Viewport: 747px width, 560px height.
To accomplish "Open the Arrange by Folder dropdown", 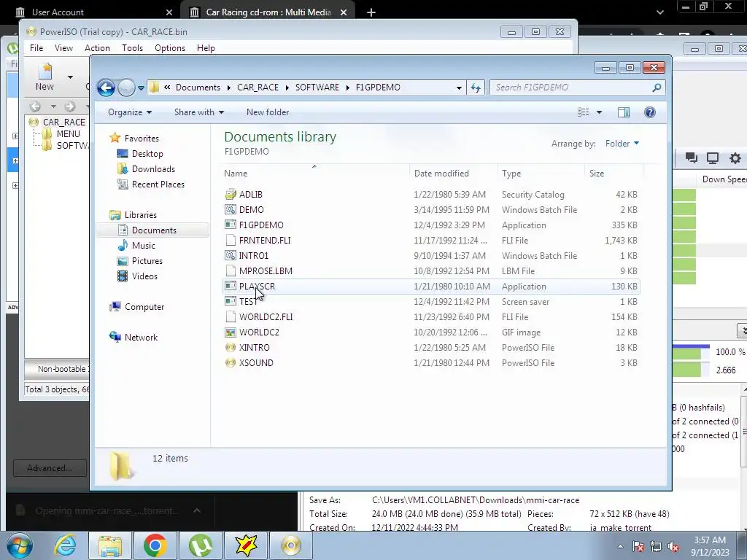I will [x=622, y=144].
